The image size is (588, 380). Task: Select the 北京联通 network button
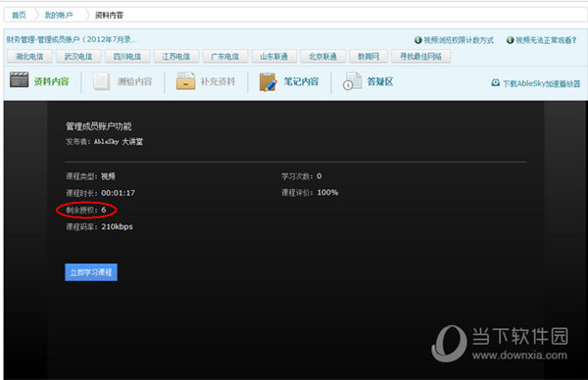(322, 56)
